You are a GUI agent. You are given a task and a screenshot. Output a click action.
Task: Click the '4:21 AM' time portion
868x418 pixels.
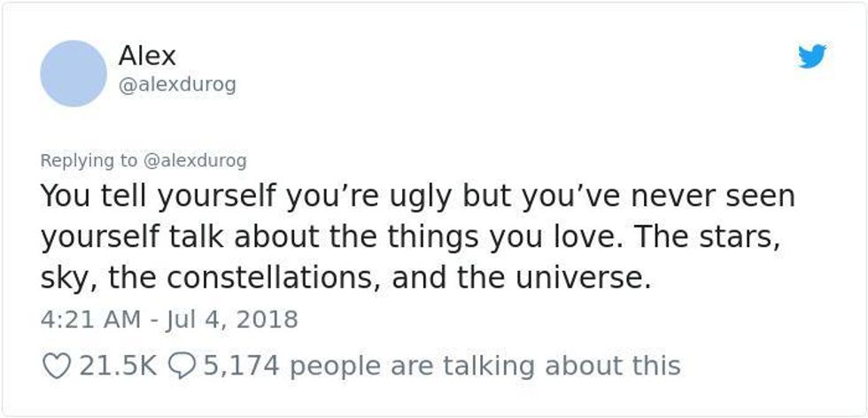tap(90, 320)
